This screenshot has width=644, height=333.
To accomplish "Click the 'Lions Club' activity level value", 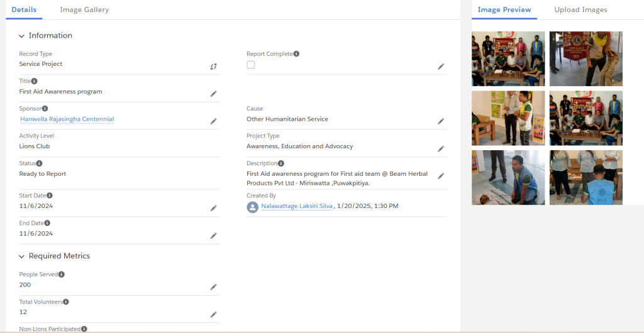I will [35, 146].
